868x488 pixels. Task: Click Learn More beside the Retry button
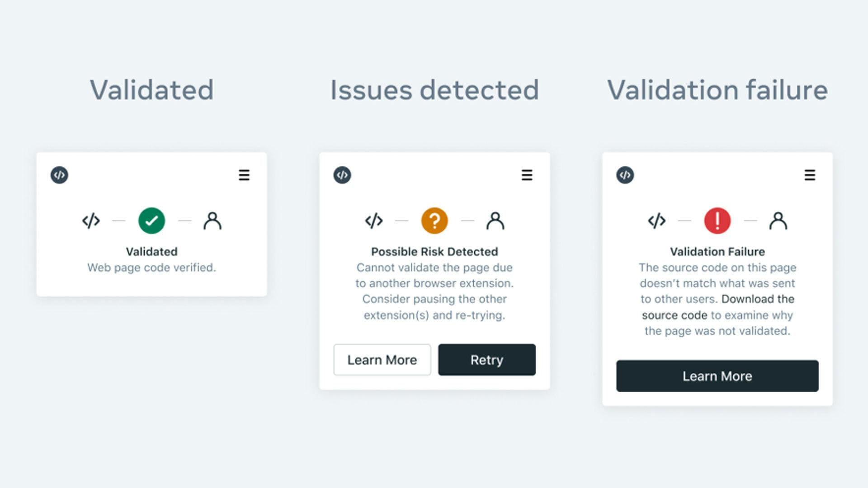click(382, 360)
